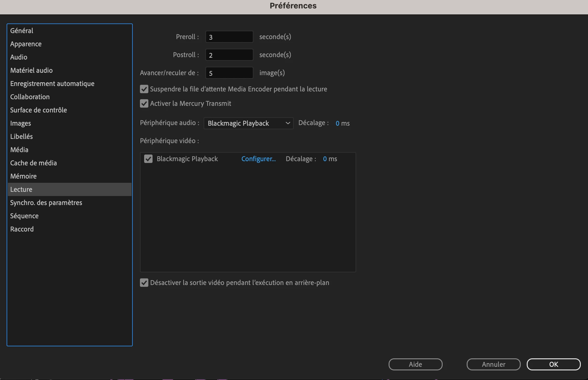Adjust audio device Décalage 0 ms value

coord(338,123)
